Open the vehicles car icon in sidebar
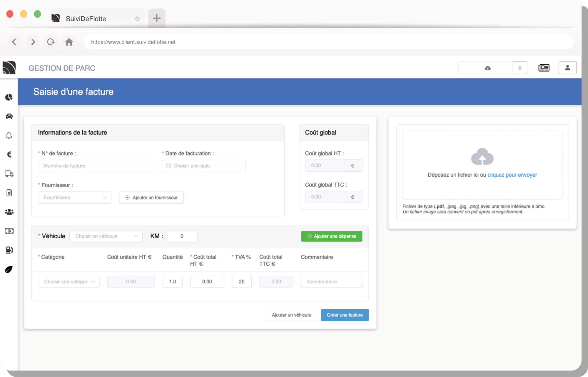The image size is (588, 377). [9, 116]
